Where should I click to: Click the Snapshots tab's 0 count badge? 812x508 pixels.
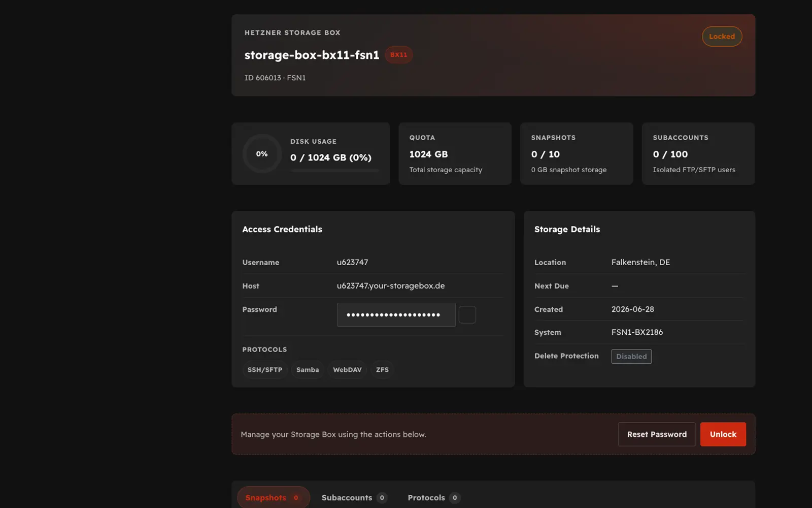(x=296, y=498)
